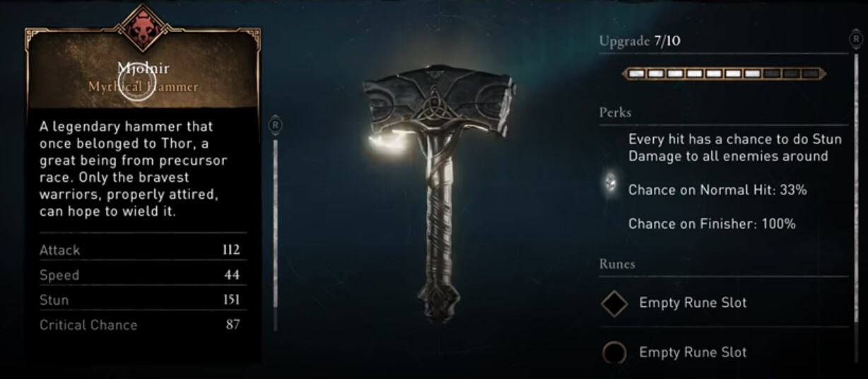Select the Critical Chance stat row
The image size is (868, 379).
(139, 325)
